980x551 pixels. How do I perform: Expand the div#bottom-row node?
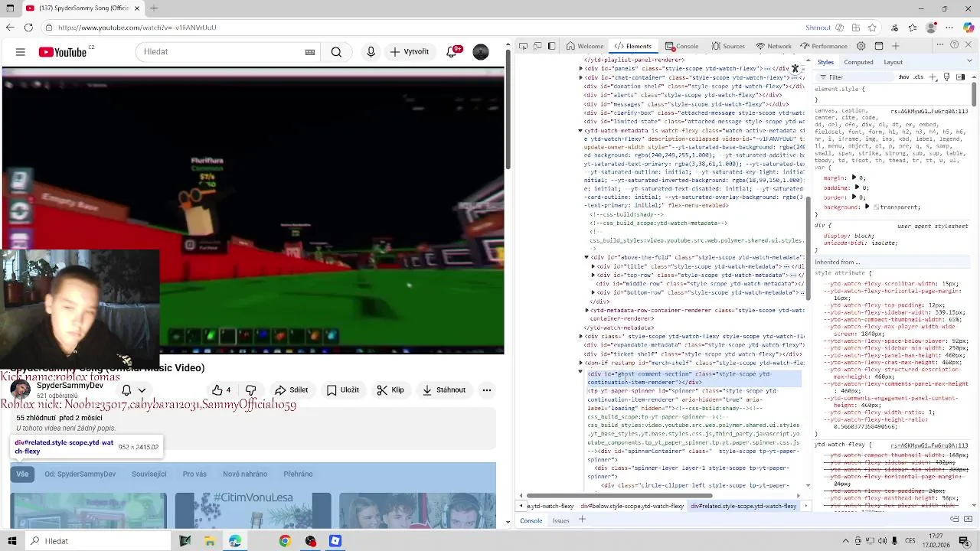point(593,292)
